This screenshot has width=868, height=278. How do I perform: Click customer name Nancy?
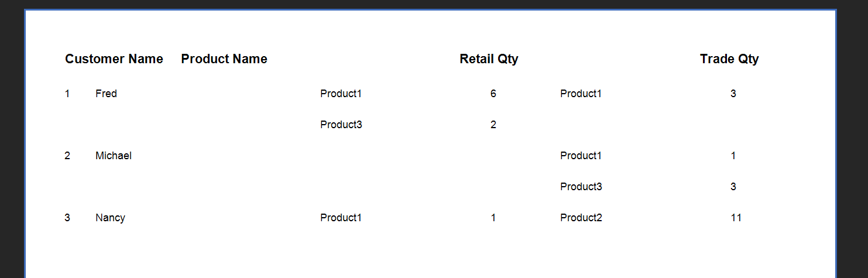110,218
